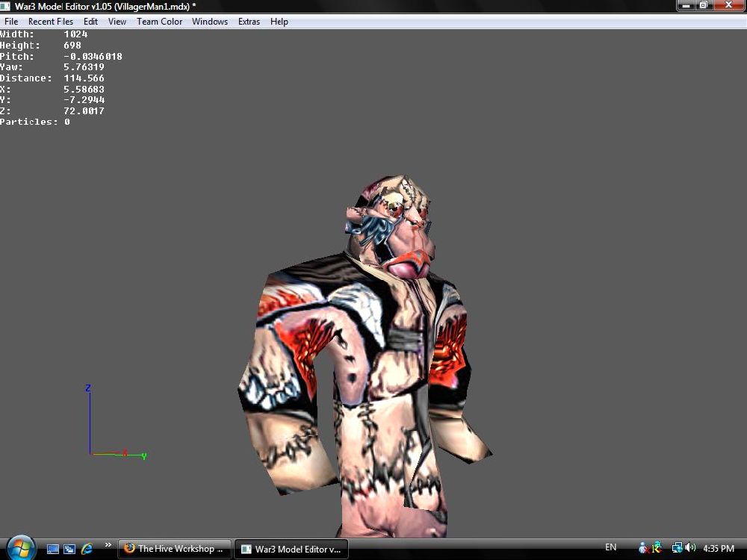The height and width of the screenshot is (560, 747).
Task: Select War3 Model Editor taskbar button
Action: pos(291,549)
